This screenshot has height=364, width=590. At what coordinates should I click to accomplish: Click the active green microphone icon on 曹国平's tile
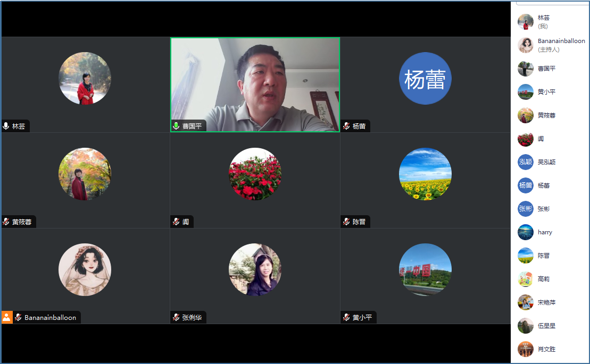[176, 126]
